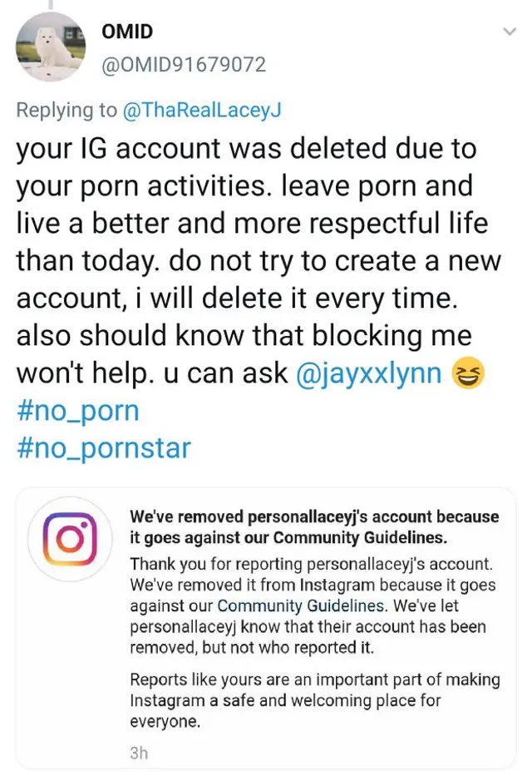Viewport: 532px width, 776px height.
Task: Follow the blue Community Guidelines link
Action: (301, 606)
